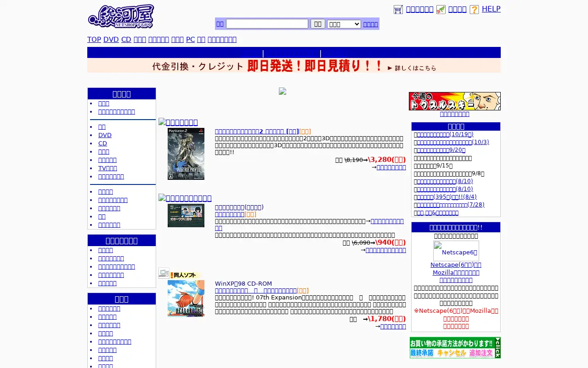The image size is (588, 368).
Task: Open the Netscape(6…) text link
Action: (456, 265)
